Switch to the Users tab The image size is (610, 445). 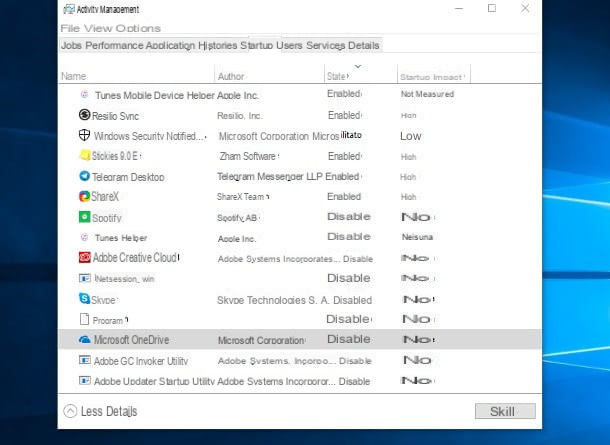[x=289, y=46]
